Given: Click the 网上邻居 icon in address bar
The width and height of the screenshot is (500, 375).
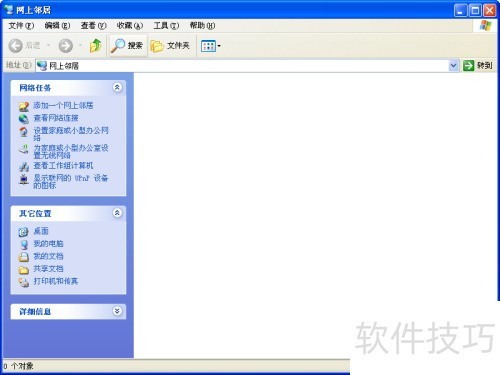Looking at the screenshot, I should [x=42, y=66].
